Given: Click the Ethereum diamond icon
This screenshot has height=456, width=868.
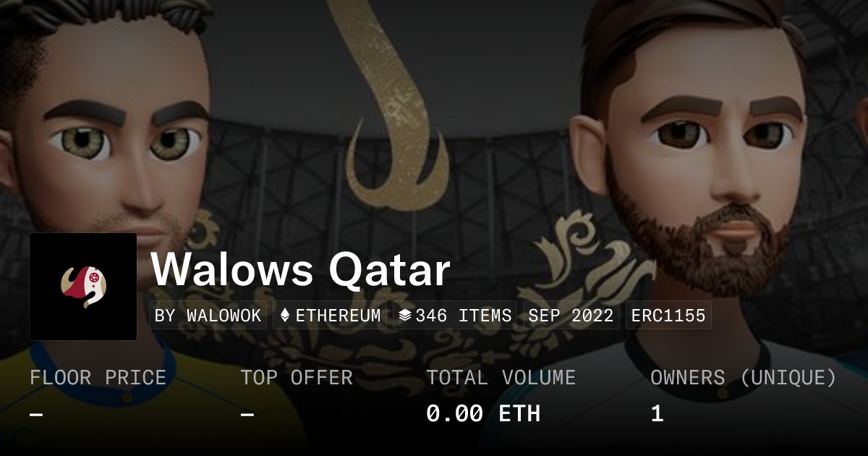Looking at the screenshot, I should coord(285,316).
